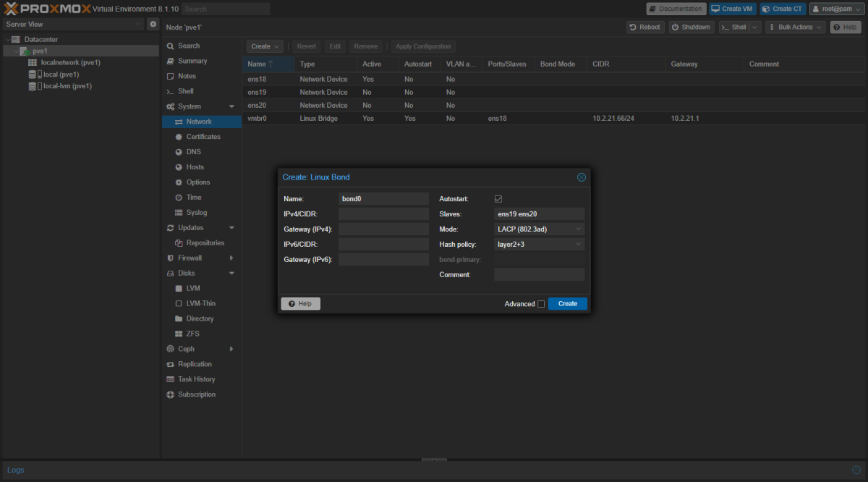Open the Summary menu item
The image size is (868, 482).
point(202,62)
